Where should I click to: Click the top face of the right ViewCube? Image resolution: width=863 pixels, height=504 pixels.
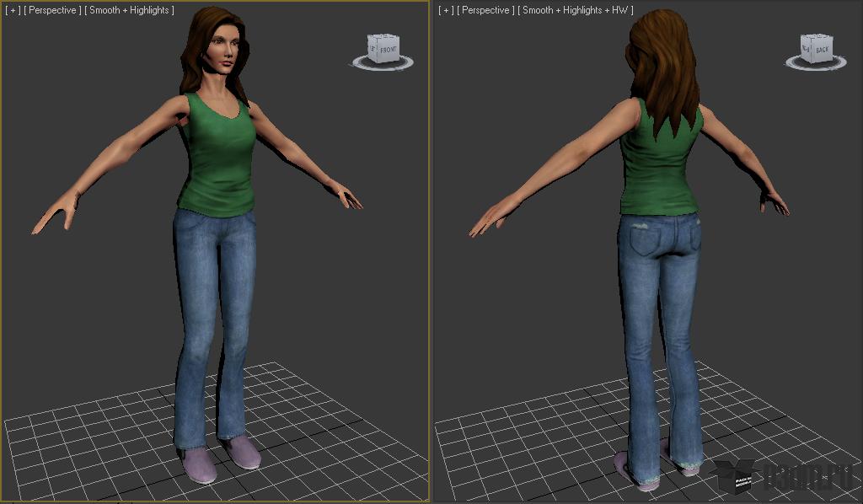click(816, 38)
